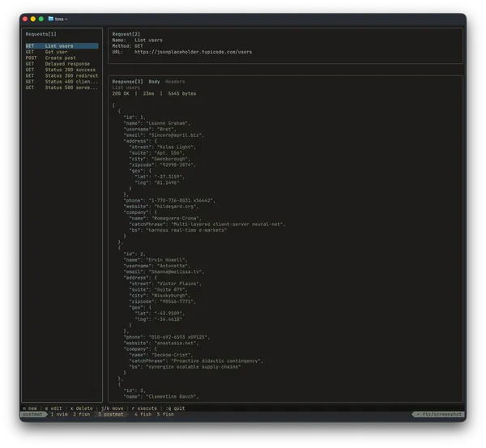Click the ':q quit' shortcut hint
The width and height of the screenshot is (486, 448).
click(x=175, y=408)
